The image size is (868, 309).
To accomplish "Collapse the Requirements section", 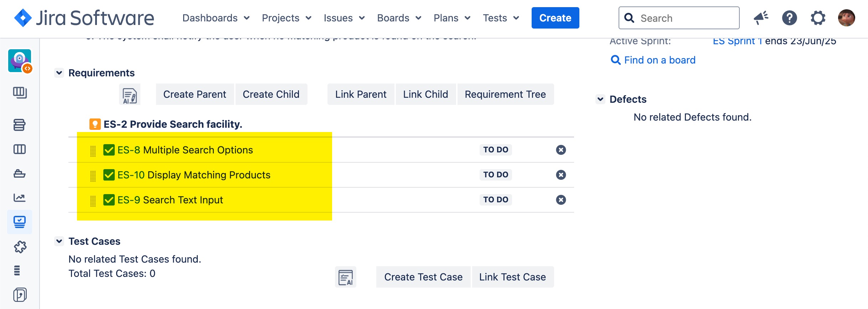I will coord(60,73).
